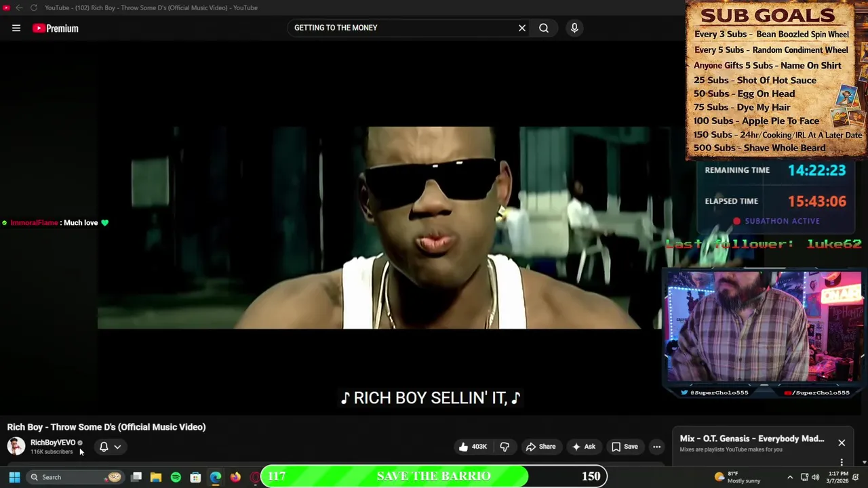
Task: Click the YouTube favicon in the title bar
Action: [6, 7]
